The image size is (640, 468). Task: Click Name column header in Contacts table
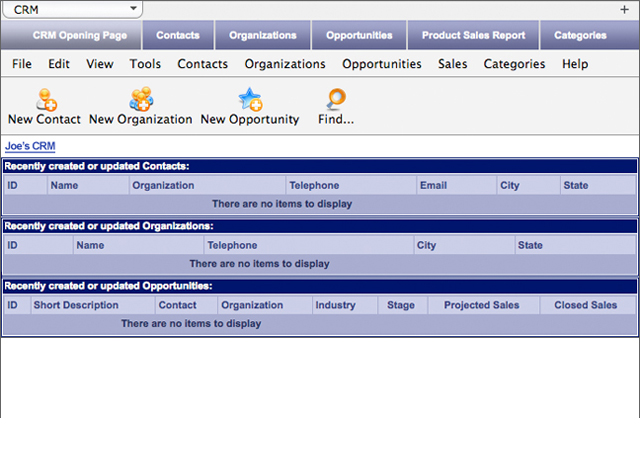[88, 185]
